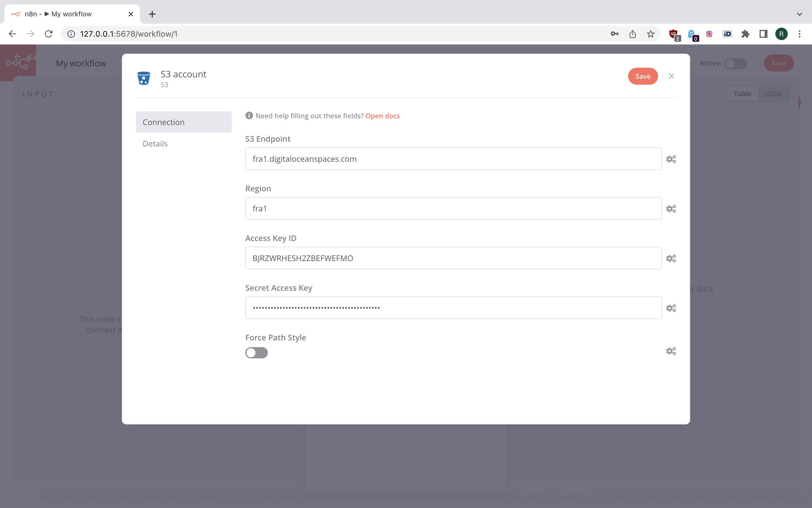This screenshot has height=508, width=812.
Task: Reload the n8n workflow page
Action: [x=49, y=34]
